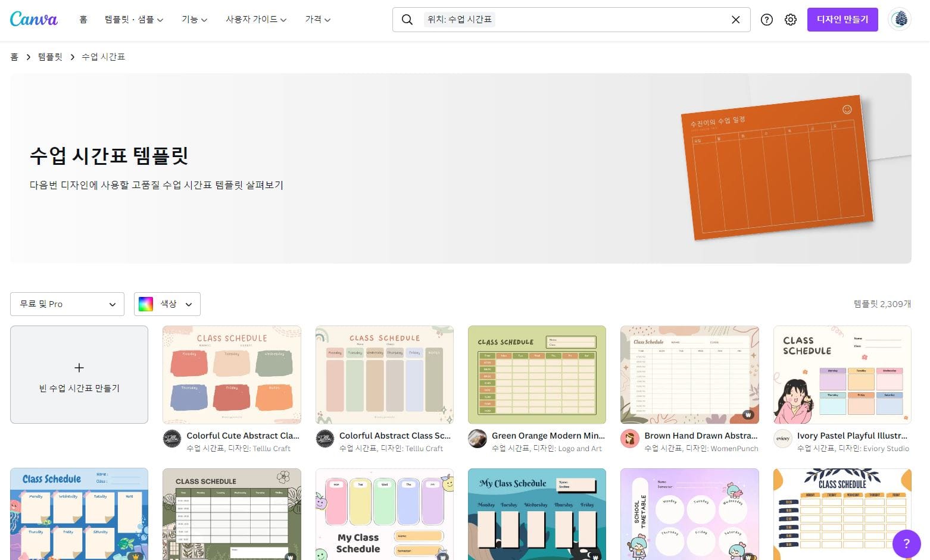Open the Green Orange Modern schedule template
This screenshot has height=560, width=930.
tap(536, 374)
